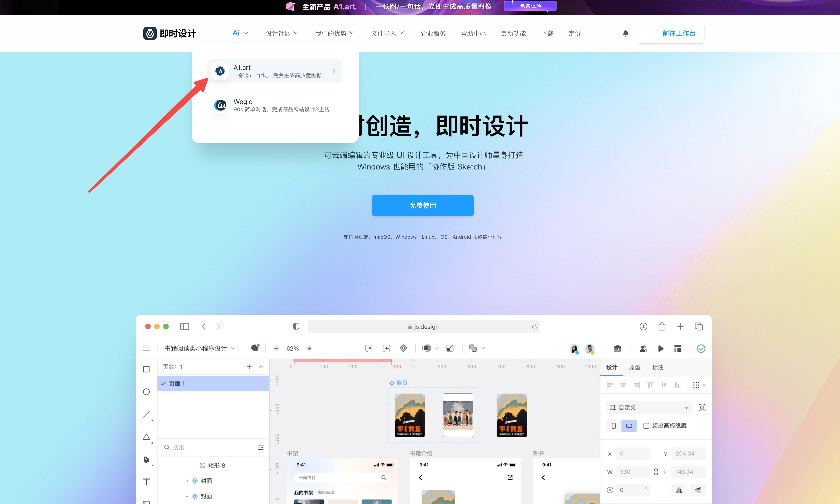Click the browser download icon

[643, 326]
